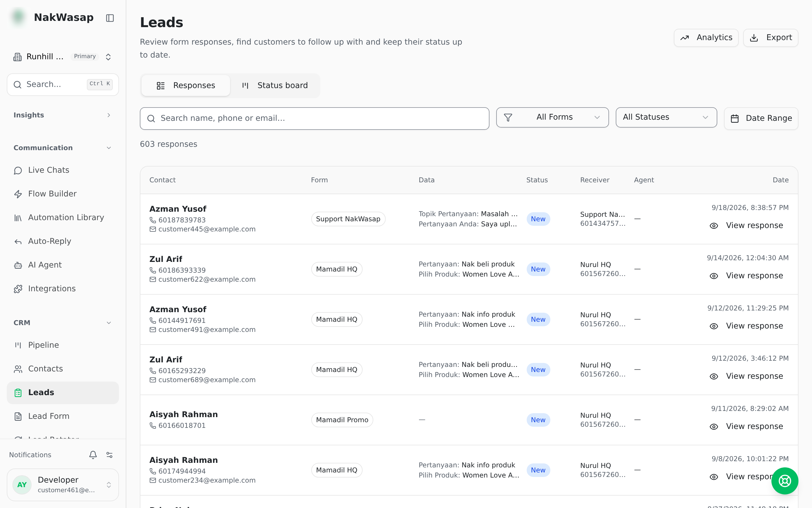Click the Auto-Reply arrow icon
The height and width of the screenshot is (508, 812).
click(x=18, y=242)
